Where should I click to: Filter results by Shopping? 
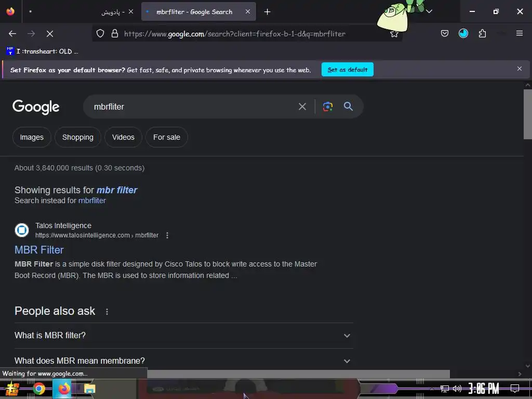tap(78, 137)
